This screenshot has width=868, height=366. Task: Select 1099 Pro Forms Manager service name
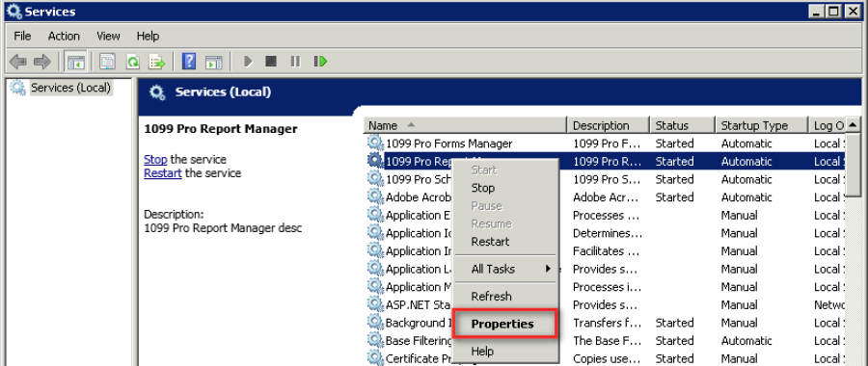[448, 144]
